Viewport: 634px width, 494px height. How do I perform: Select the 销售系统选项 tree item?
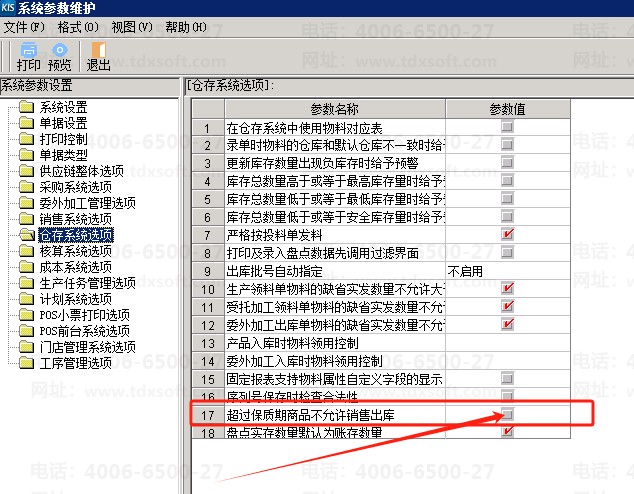click(75, 219)
